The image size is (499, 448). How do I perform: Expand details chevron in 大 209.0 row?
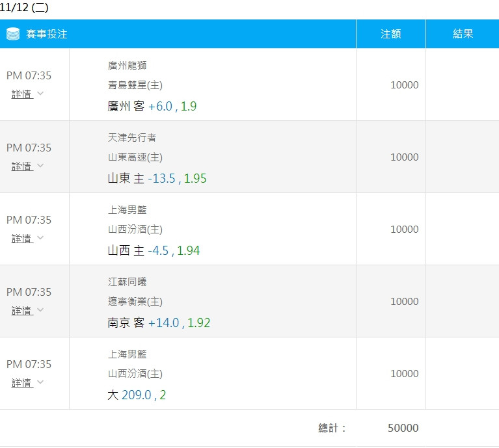(x=40, y=382)
